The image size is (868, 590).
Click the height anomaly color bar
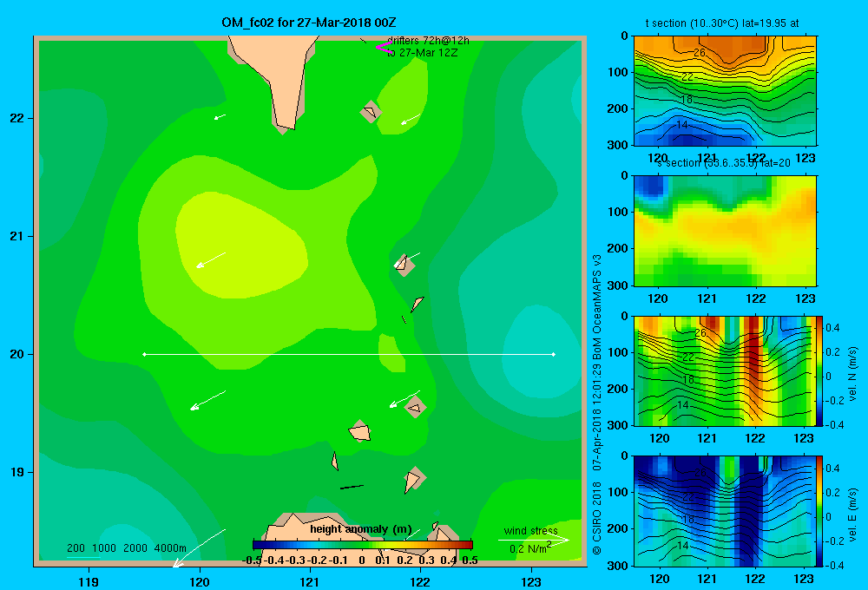click(x=363, y=545)
